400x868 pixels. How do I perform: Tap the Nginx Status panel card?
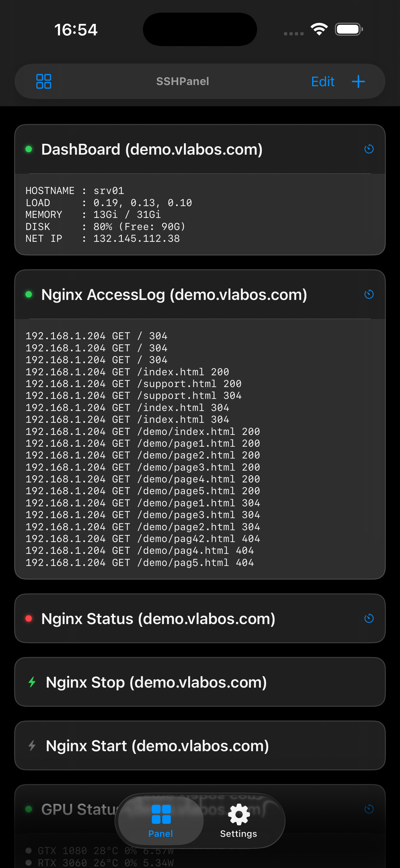[x=158, y=618]
